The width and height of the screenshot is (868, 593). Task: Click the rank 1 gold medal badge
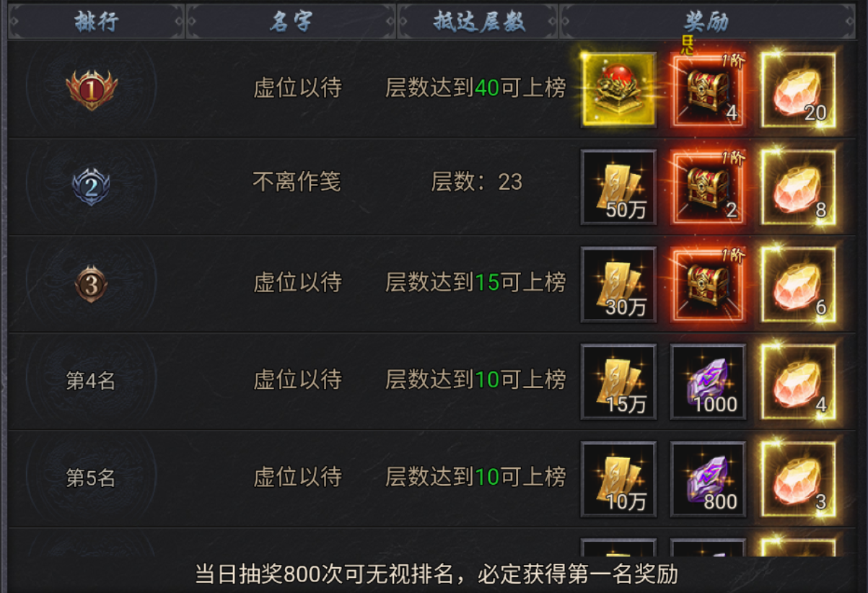92,89
